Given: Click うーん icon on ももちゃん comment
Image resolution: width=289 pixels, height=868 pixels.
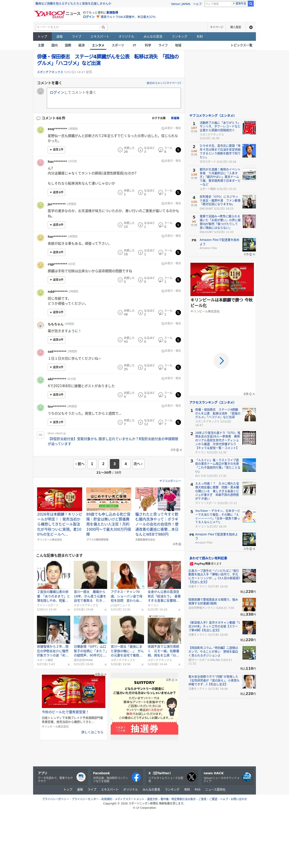Looking at the screenshot, I should [160, 340].
